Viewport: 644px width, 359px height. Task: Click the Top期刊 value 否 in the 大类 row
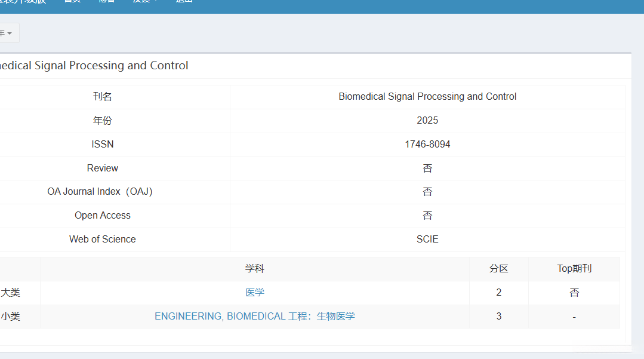coord(574,293)
